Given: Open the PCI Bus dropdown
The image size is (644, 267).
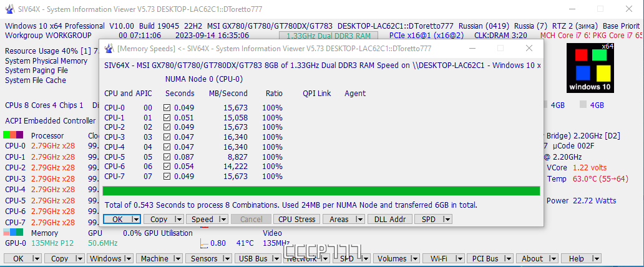Looking at the screenshot, I should tap(508, 259).
